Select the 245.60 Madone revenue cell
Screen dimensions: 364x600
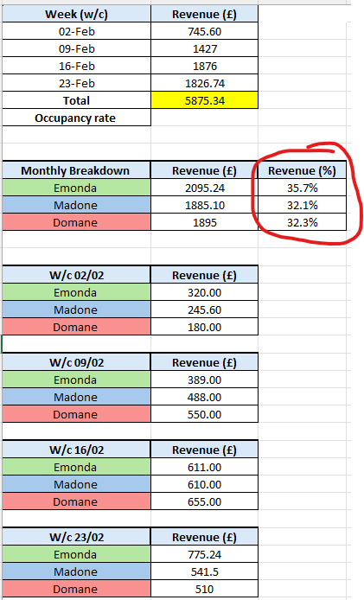tap(204, 310)
